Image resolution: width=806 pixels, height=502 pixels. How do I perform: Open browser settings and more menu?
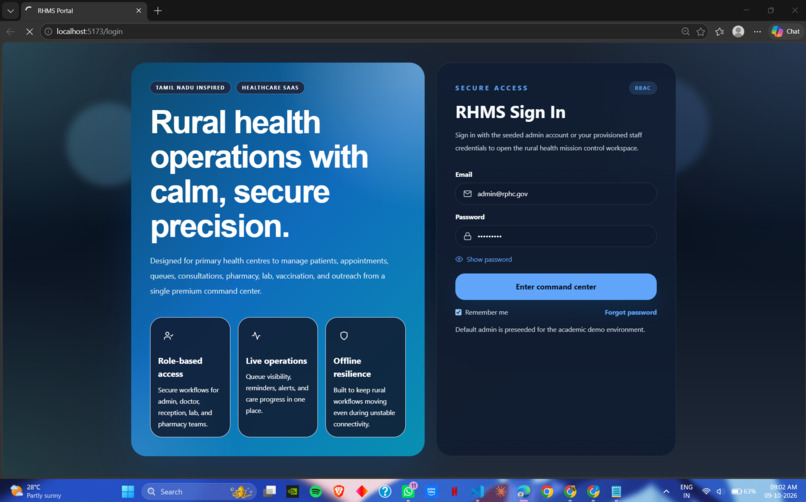[757, 31]
